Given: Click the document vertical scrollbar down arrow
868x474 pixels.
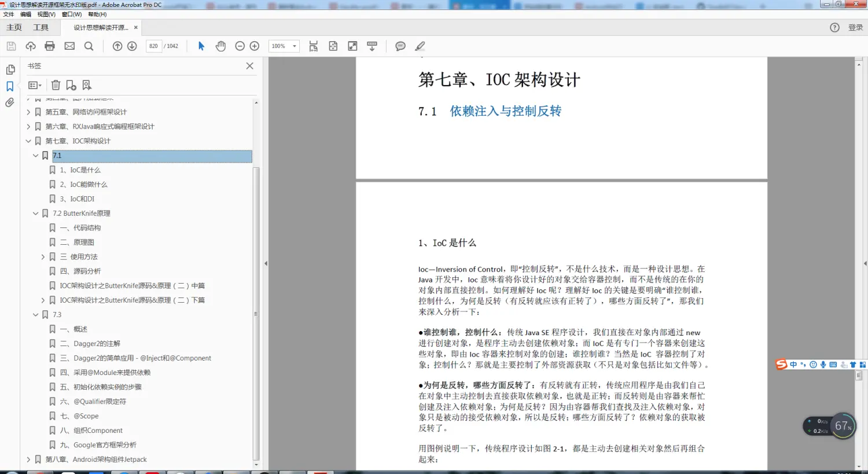Looking at the screenshot, I should point(859,466).
